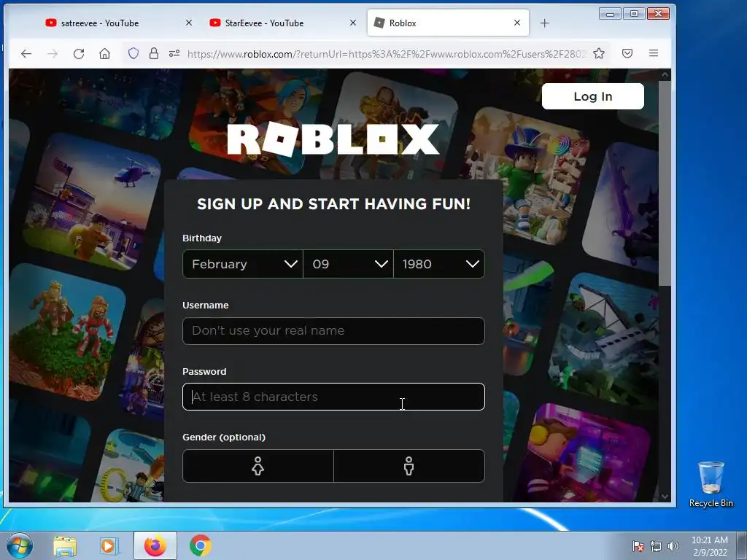Open the Action Center flag icon

[x=638, y=546]
